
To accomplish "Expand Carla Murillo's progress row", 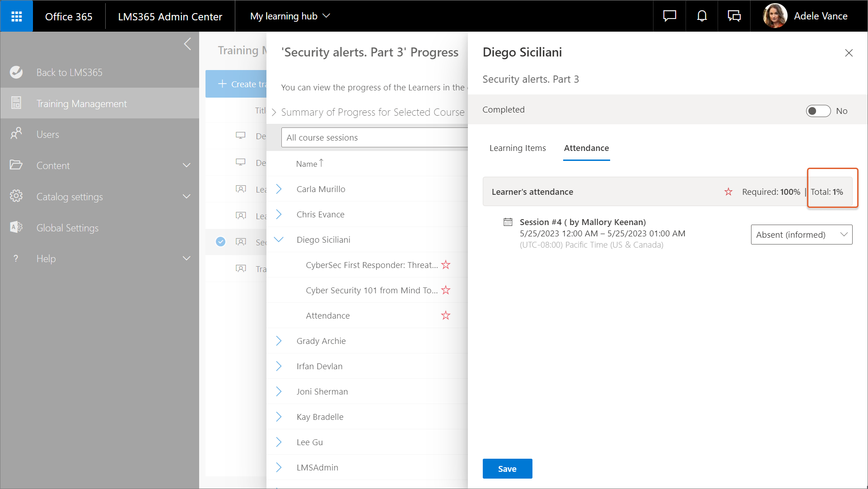I will pyautogui.click(x=279, y=189).
